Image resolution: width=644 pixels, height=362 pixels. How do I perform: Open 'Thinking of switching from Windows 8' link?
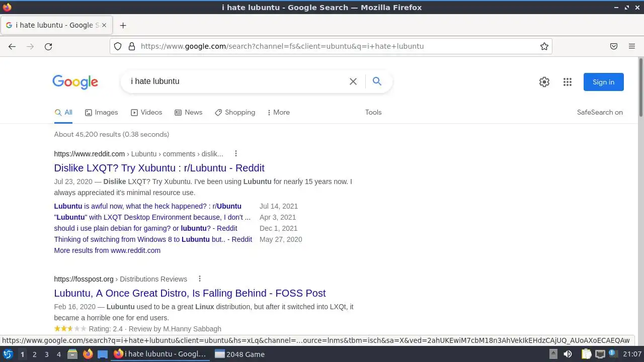point(153,239)
